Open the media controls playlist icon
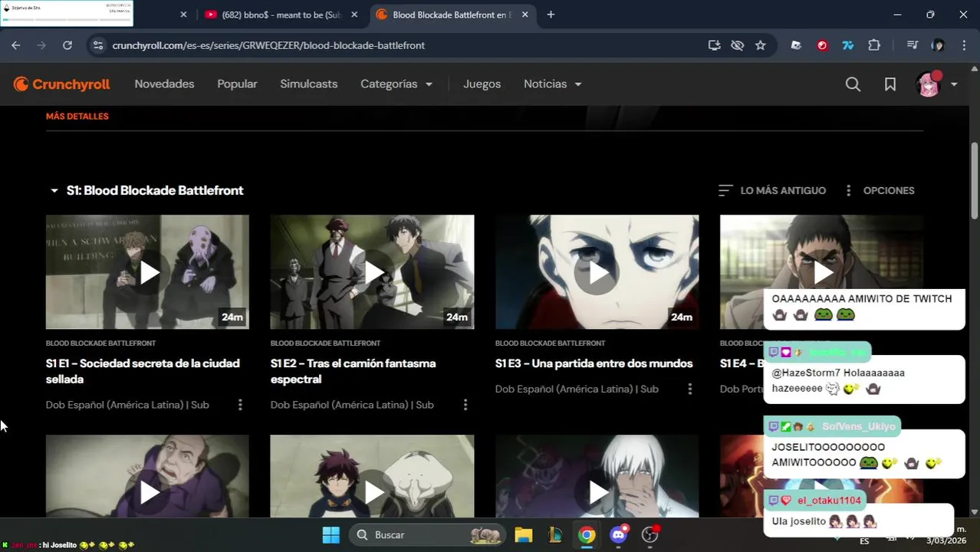Screen dimensions: 980x552 click(x=912, y=45)
